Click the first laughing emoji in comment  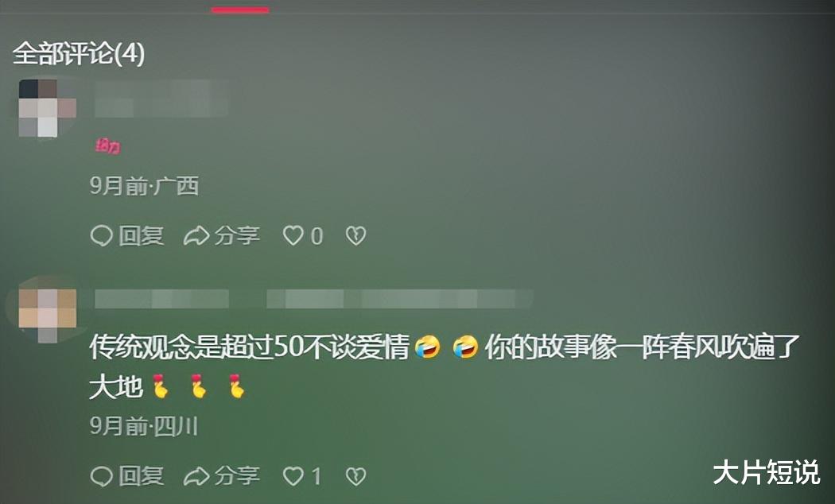427,347
